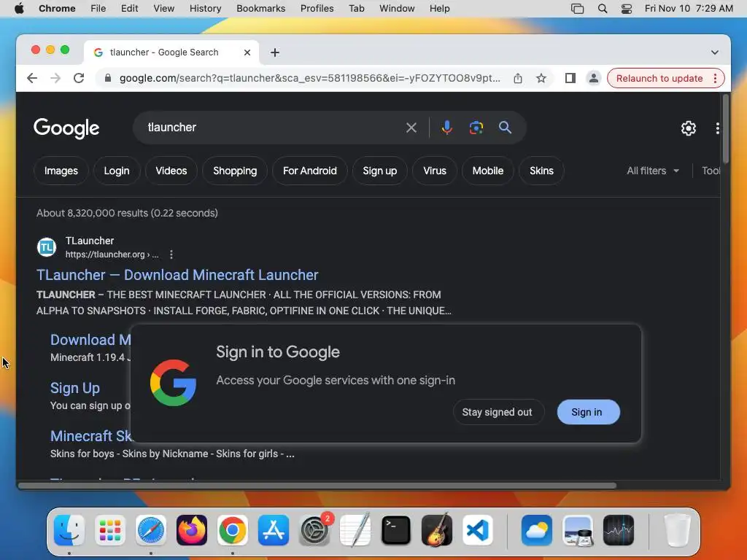Click the Sign up filter chip
The width and height of the screenshot is (747, 560).
pyautogui.click(x=379, y=171)
